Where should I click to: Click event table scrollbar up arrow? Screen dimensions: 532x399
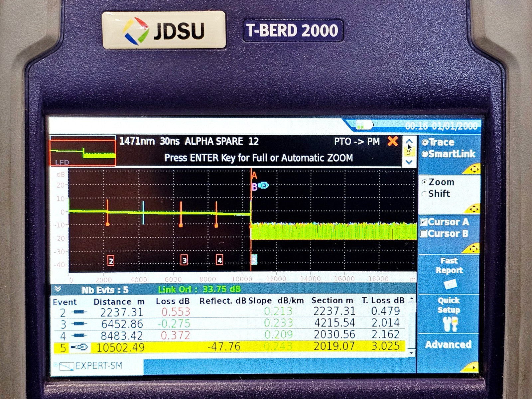412,299
